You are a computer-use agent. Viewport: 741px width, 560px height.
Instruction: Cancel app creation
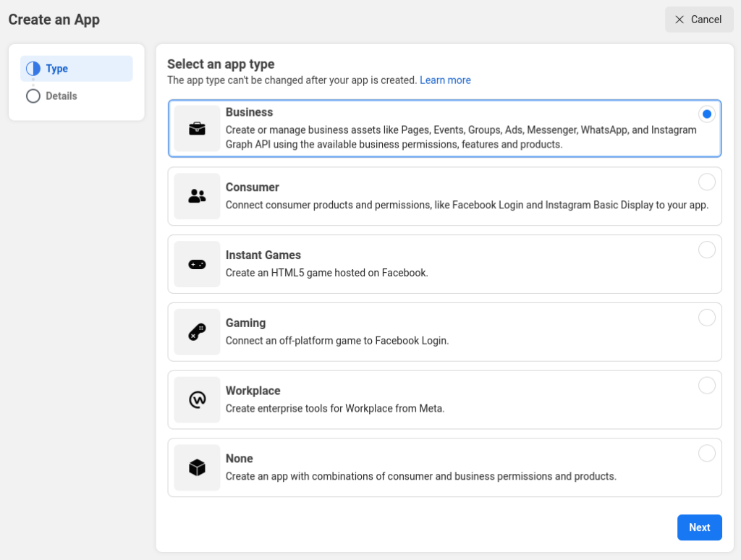pos(698,20)
